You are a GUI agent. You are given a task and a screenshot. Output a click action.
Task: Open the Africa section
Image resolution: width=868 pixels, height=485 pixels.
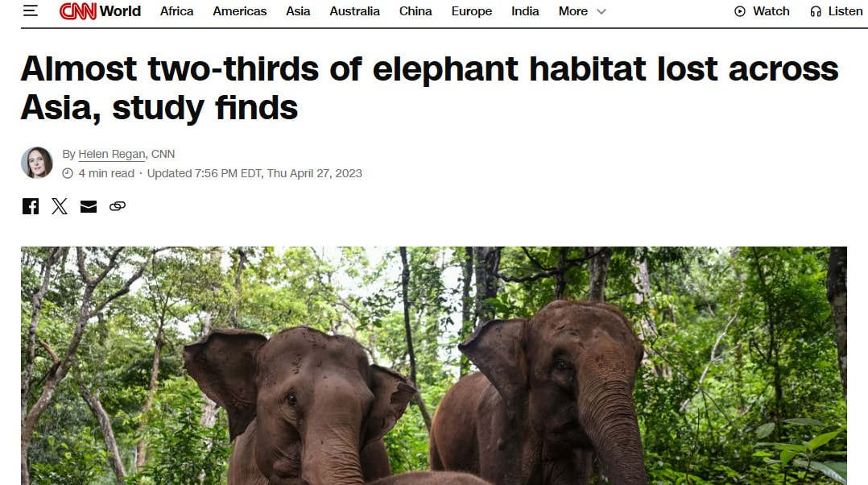pos(176,11)
